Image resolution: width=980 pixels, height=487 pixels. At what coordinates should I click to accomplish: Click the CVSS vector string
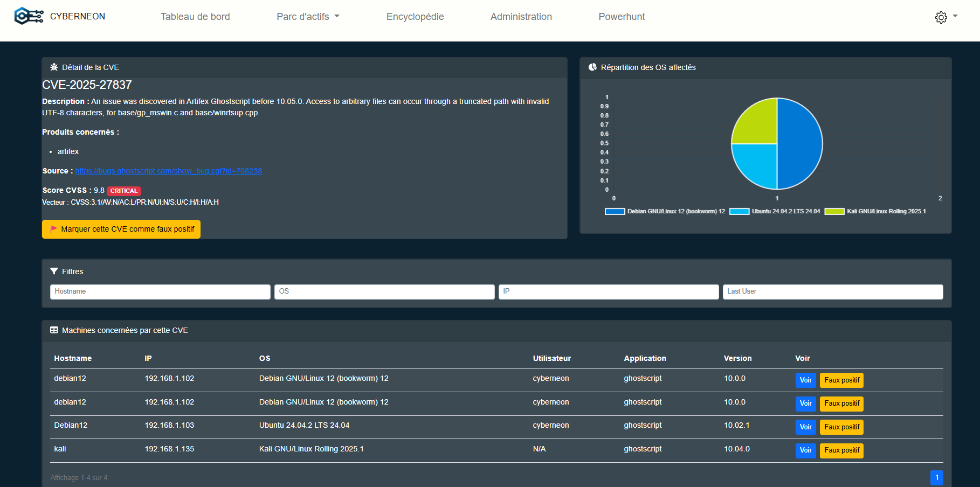[144, 203]
